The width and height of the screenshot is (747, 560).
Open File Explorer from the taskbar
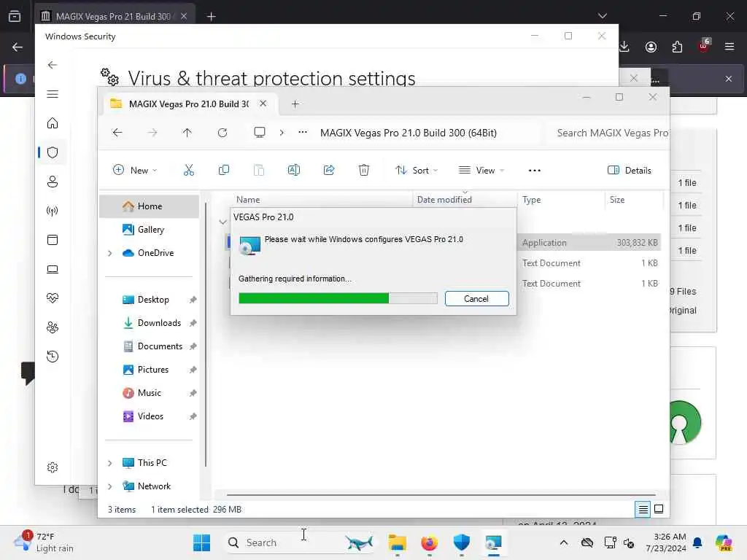397,542
